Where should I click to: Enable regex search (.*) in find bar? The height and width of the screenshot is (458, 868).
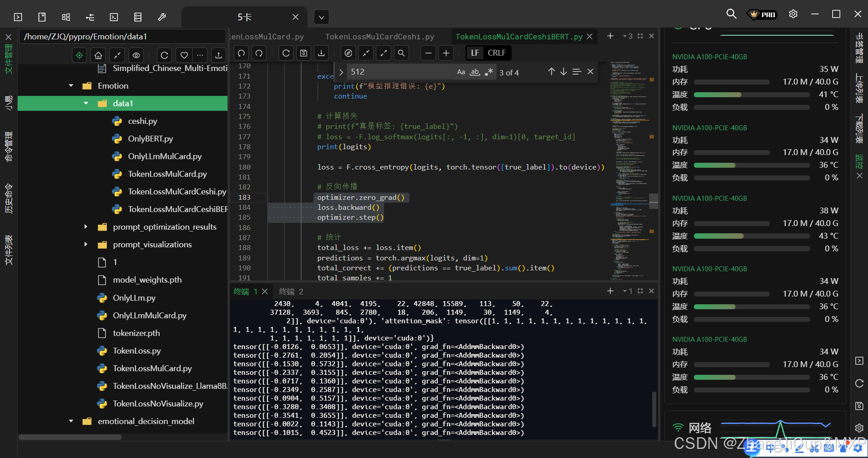coord(489,71)
